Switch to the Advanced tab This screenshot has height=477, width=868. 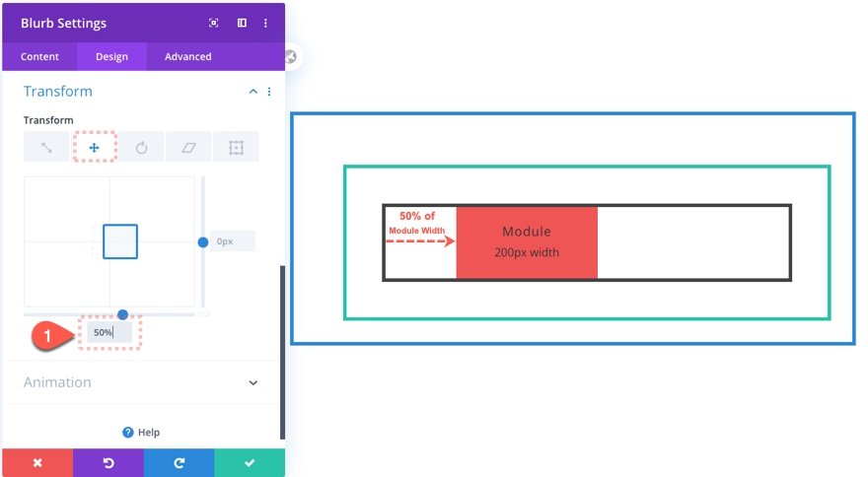(188, 56)
